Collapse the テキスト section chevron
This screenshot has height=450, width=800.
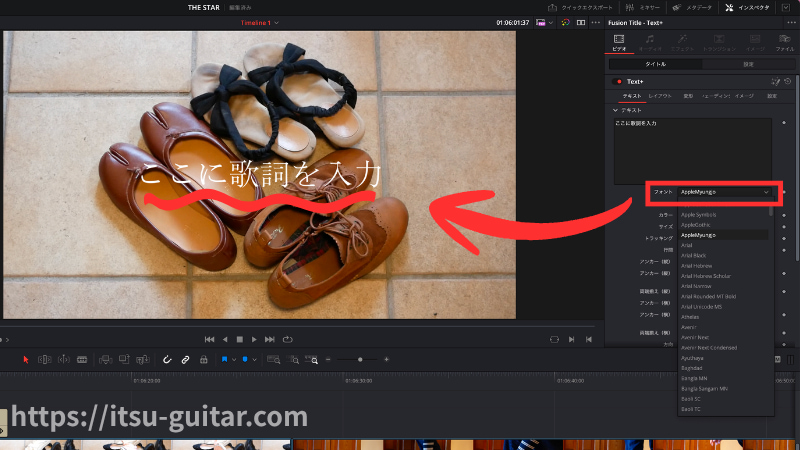pos(615,110)
